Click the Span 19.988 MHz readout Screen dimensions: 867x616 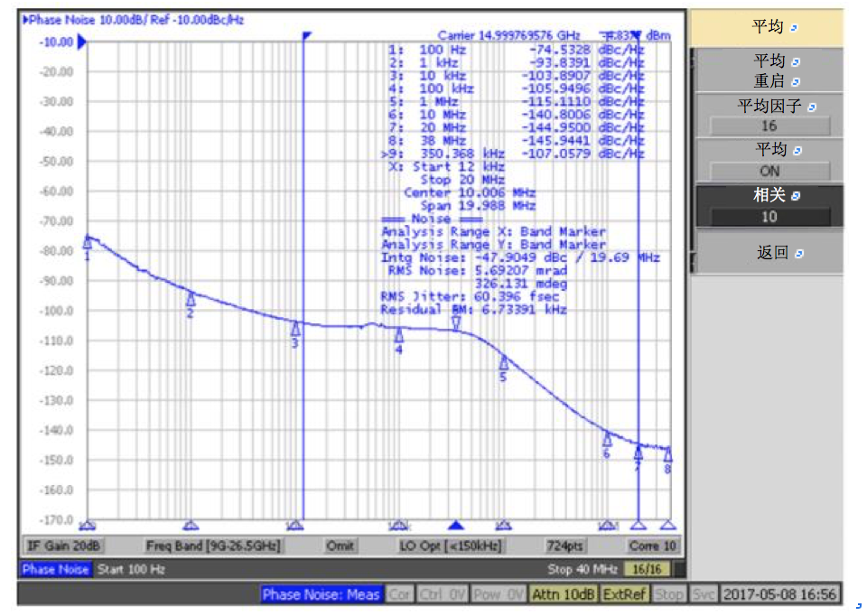click(x=478, y=206)
